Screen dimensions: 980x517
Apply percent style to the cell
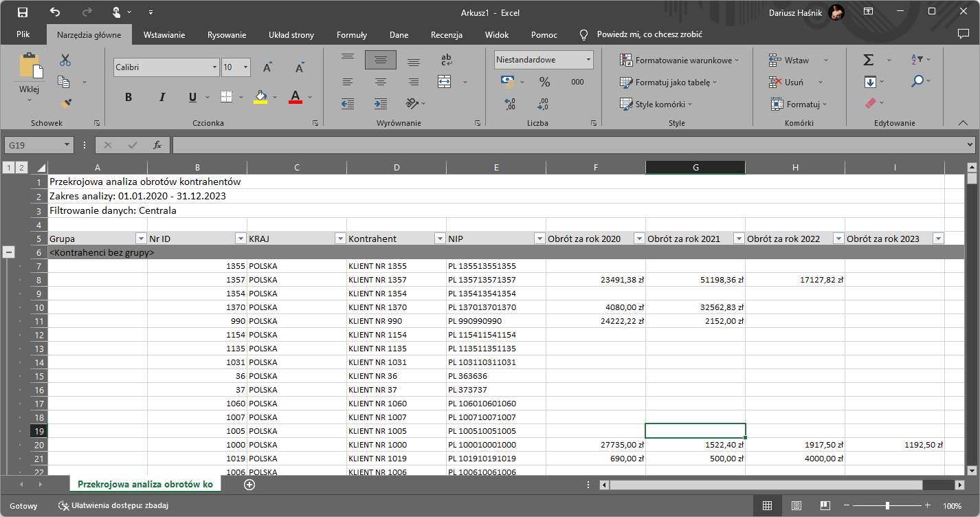click(x=544, y=82)
